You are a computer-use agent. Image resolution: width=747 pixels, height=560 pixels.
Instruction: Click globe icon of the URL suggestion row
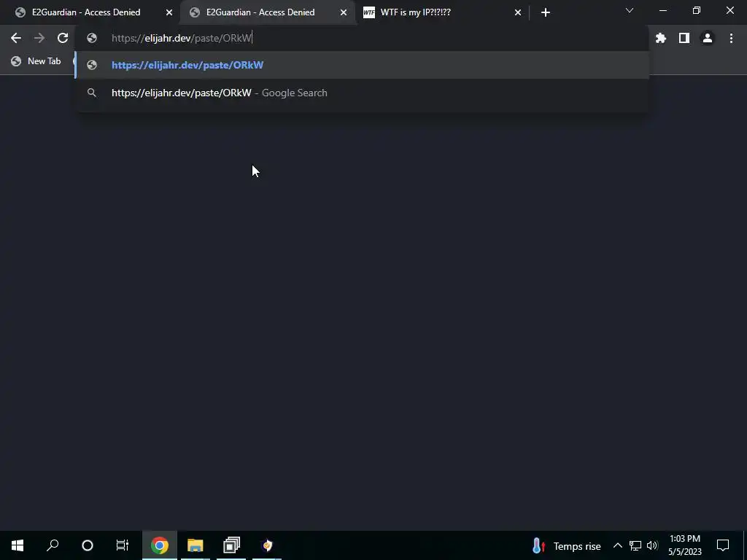click(x=92, y=65)
